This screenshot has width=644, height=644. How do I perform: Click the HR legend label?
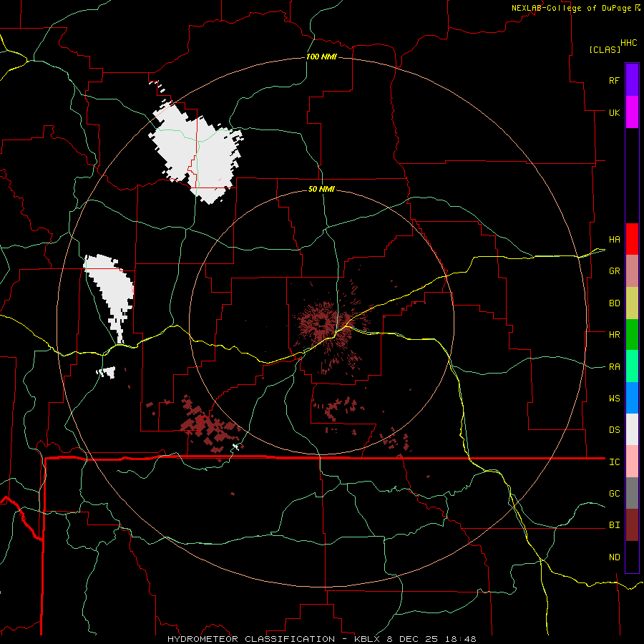pyautogui.click(x=614, y=335)
